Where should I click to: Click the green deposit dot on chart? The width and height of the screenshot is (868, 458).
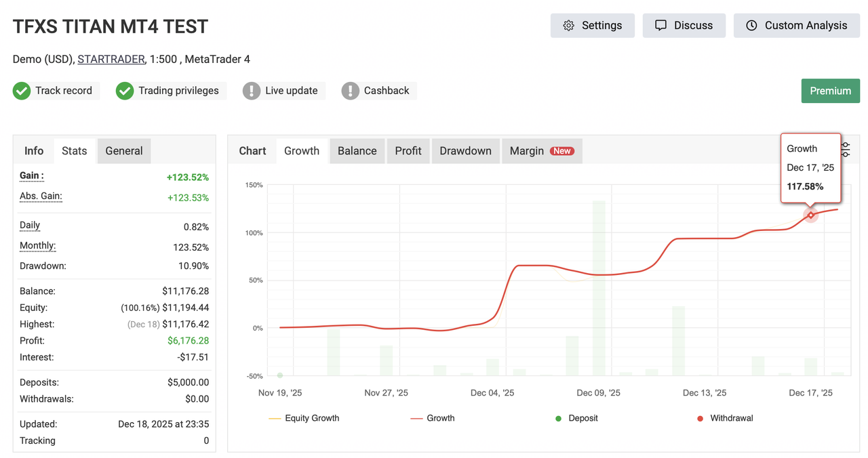click(x=280, y=375)
